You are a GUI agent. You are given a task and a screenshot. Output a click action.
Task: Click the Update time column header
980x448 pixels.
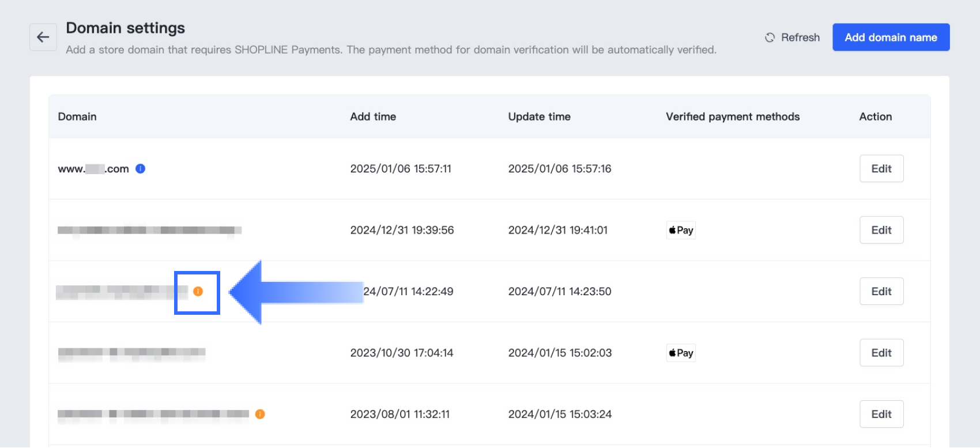[539, 116]
